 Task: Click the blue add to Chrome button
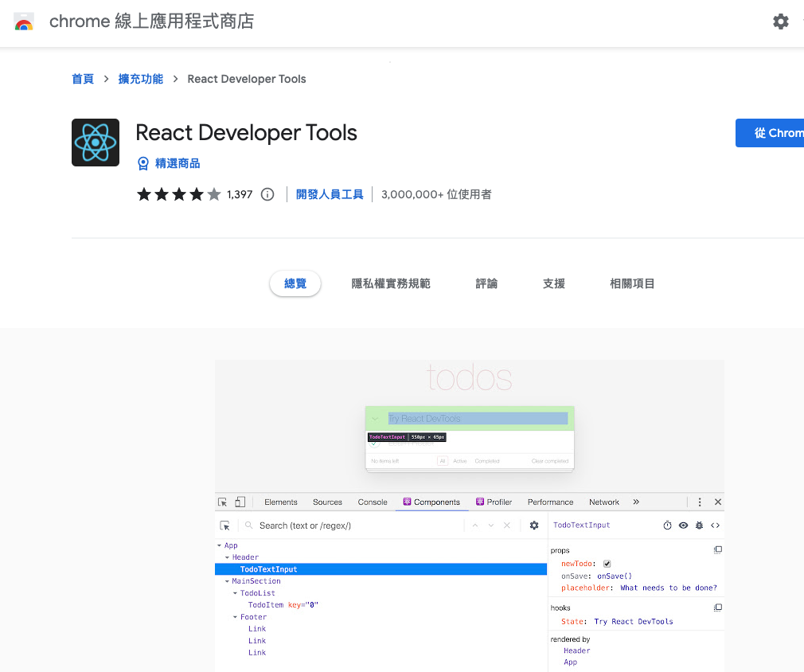[x=770, y=133]
